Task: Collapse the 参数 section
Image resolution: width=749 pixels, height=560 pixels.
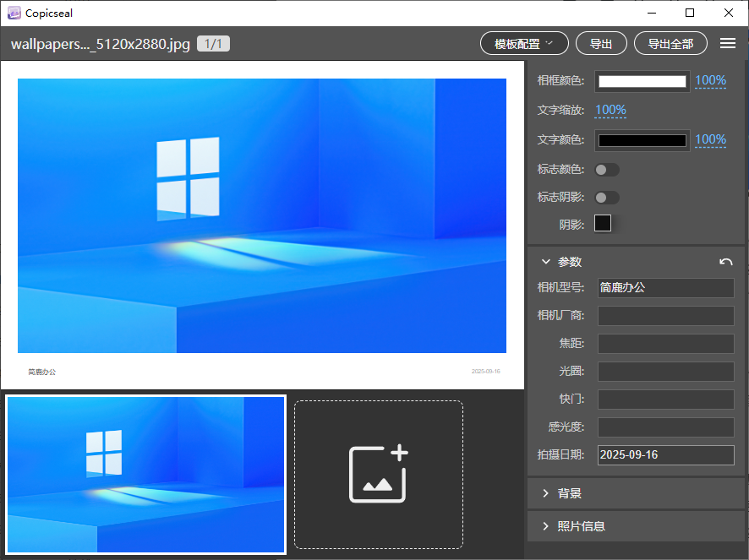Action: [x=546, y=262]
